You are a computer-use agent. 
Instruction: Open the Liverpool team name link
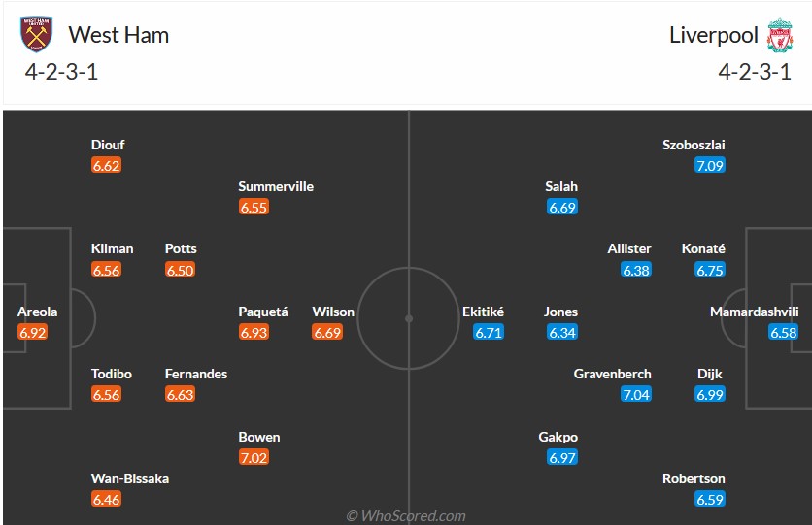click(713, 35)
